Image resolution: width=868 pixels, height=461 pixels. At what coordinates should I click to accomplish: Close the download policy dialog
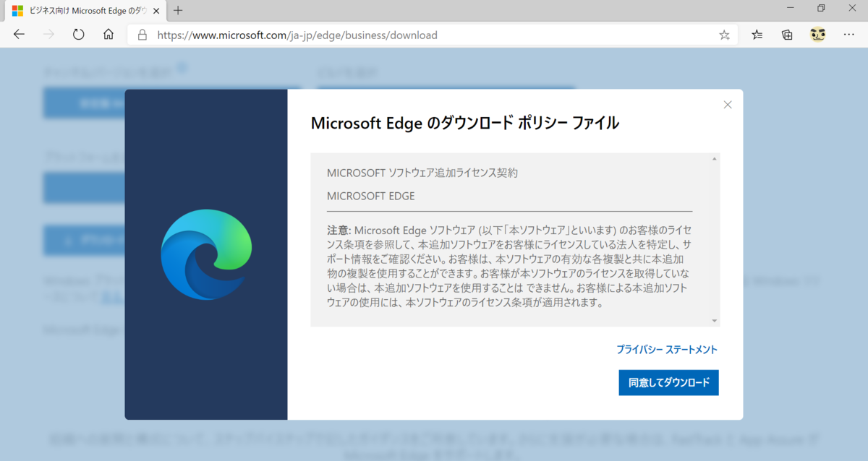click(728, 105)
